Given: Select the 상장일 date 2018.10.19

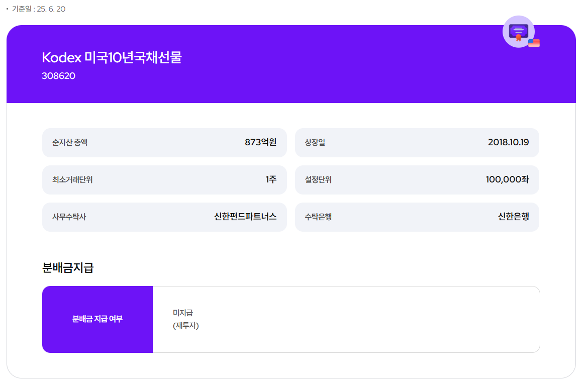Looking at the screenshot, I should [508, 142].
